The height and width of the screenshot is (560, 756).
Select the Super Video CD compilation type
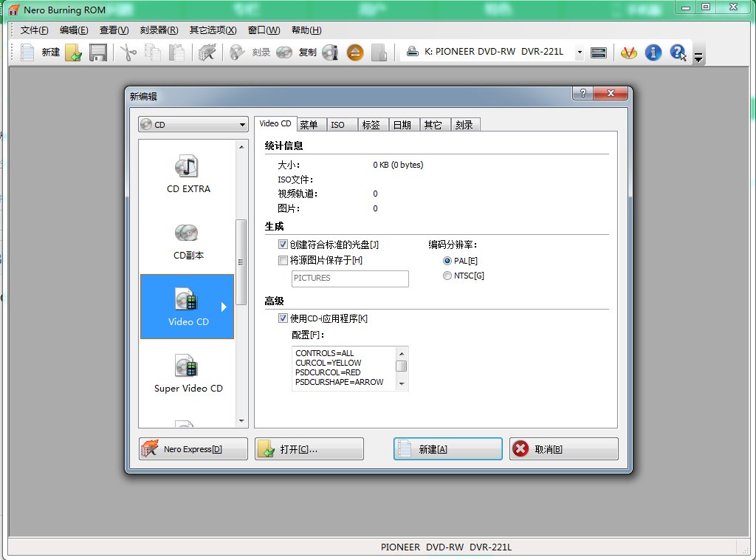coord(188,374)
